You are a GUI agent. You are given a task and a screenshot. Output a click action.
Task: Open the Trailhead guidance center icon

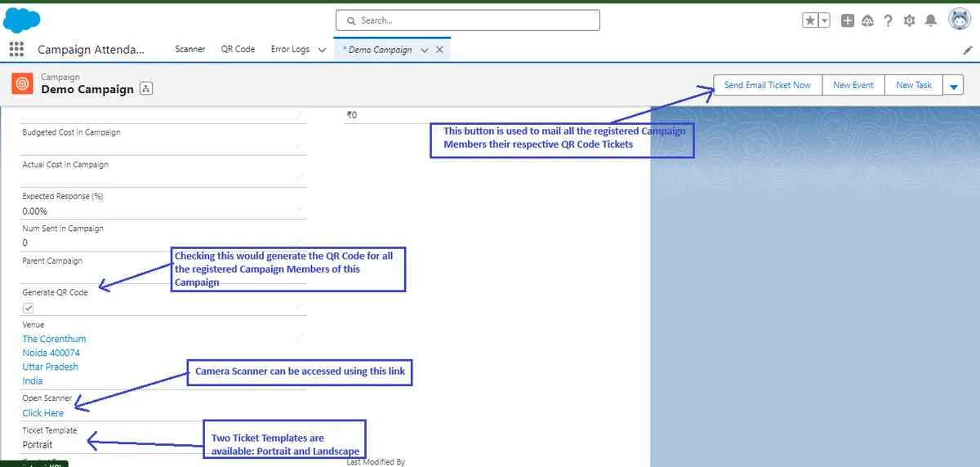point(867,20)
